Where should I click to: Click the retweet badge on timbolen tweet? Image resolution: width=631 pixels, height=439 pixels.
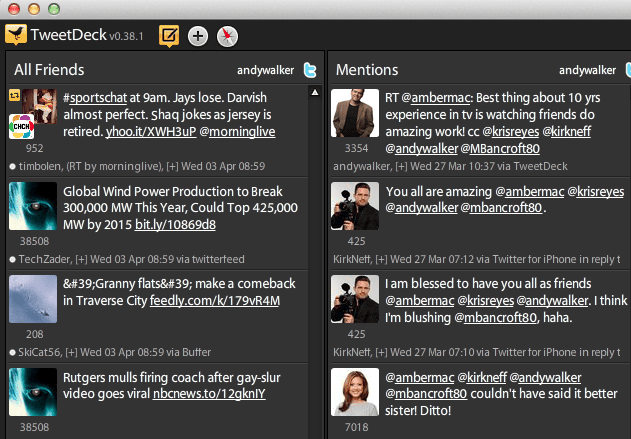(x=14, y=95)
